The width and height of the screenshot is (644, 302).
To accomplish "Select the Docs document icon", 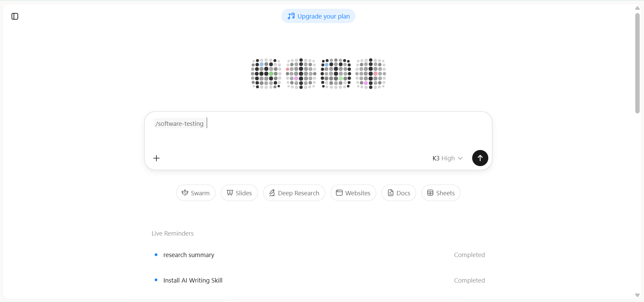I will point(391,193).
